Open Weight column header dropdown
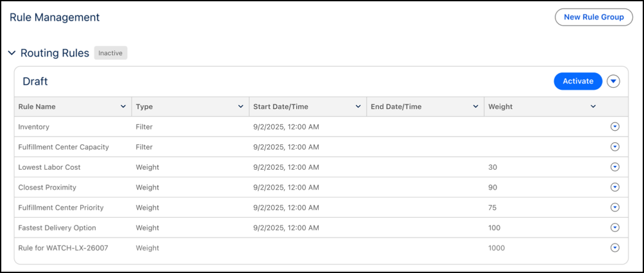Image resolution: width=644 pixels, height=273 pixels. click(x=593, y=107)
